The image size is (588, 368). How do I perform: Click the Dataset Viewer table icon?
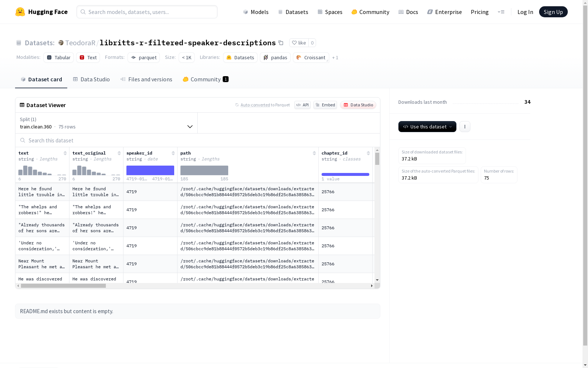coord(22,105)
